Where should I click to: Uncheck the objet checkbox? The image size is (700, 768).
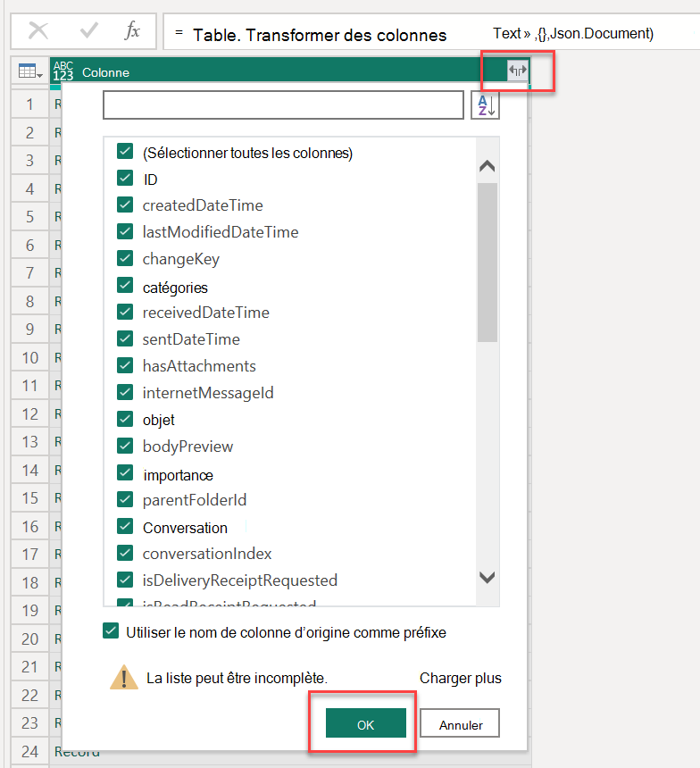[x=125, y=419]
